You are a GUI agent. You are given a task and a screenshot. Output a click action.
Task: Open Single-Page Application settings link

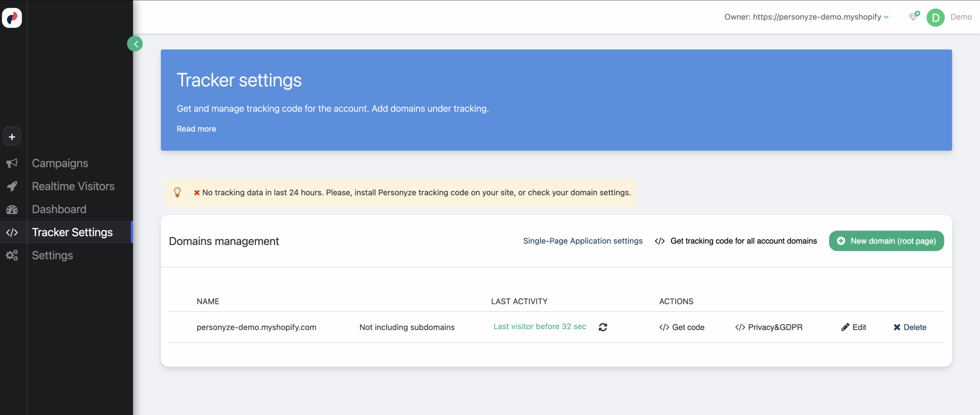[583, 241]
